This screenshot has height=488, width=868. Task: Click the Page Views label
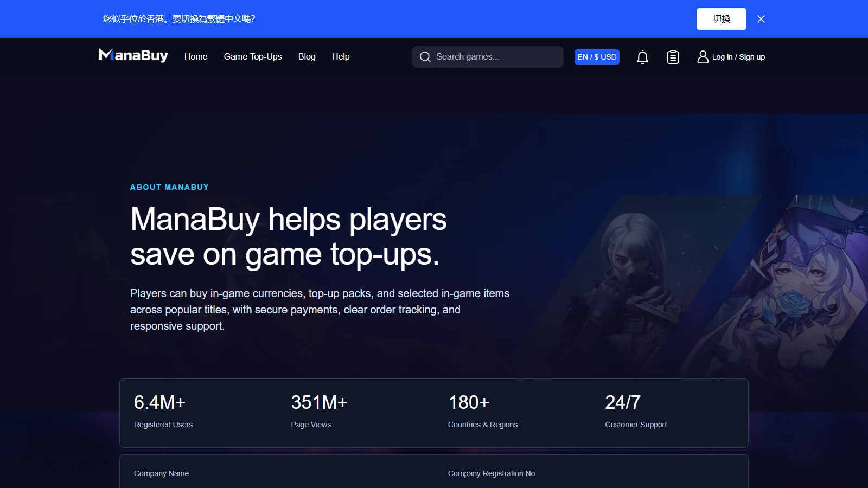[311, 425]
